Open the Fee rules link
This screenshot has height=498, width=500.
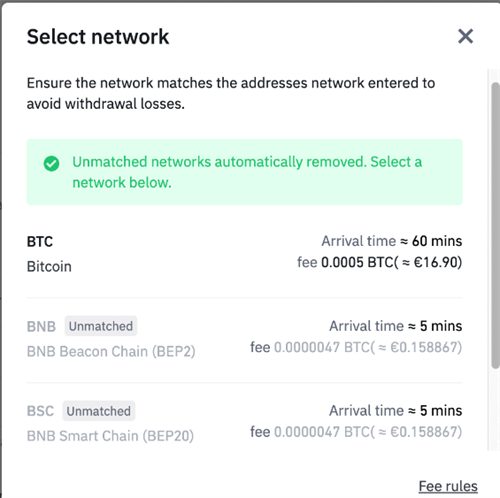(x=448, y=486)
